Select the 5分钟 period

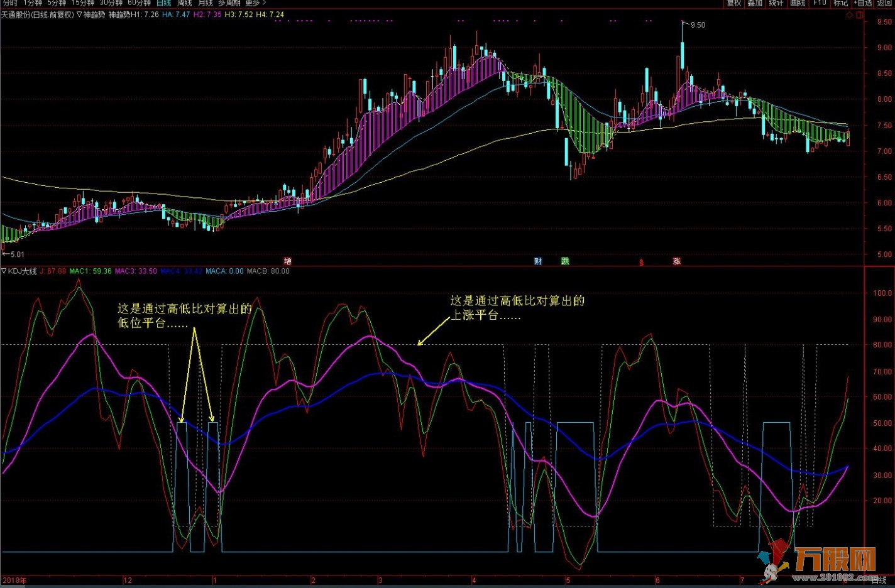(57, 3)
